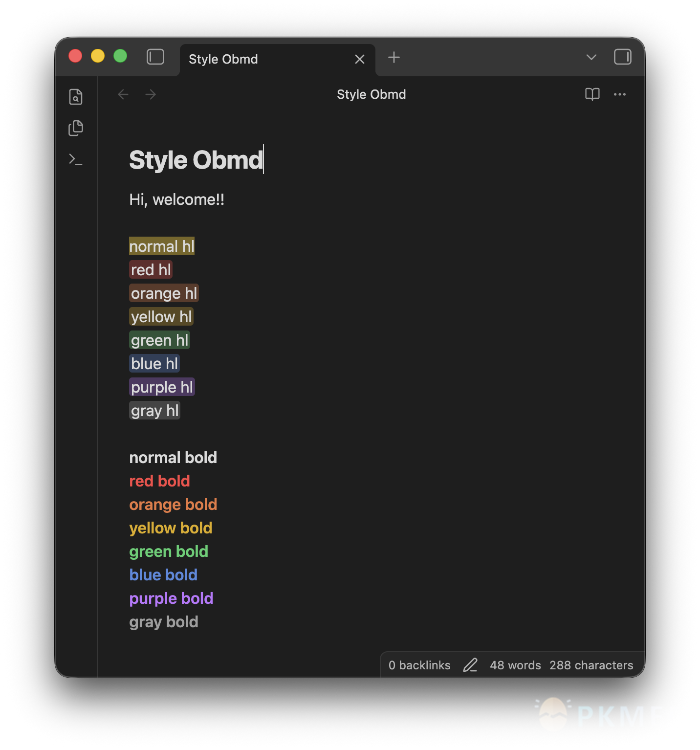Viewport: 700px width, 750px height.
Task: Click the 'gray bold' text line
Action: pos(164,622)
